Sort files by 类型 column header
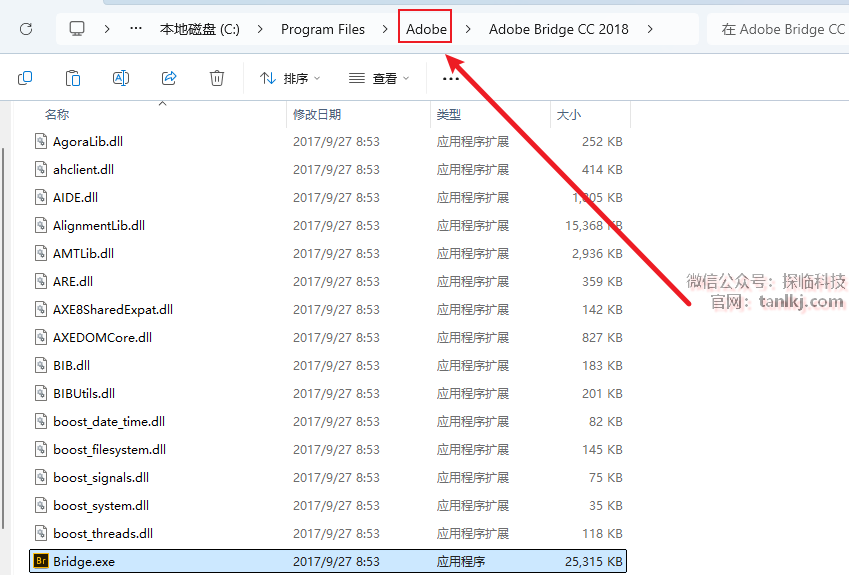Screen dimensions: 849x575 (449, 114)
